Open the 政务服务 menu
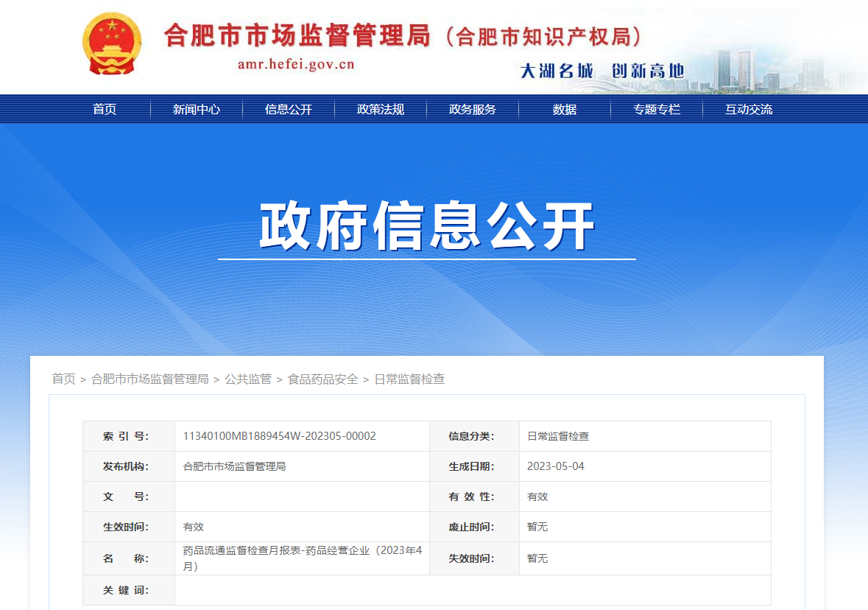868x610 pixels. coord(472,109)
